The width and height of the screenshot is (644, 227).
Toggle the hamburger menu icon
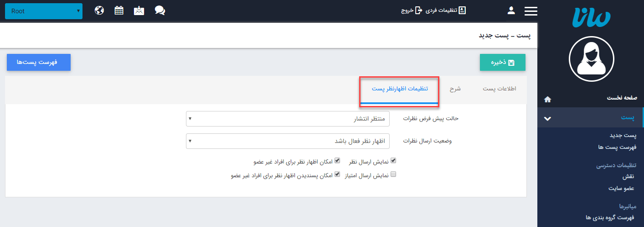531,11
